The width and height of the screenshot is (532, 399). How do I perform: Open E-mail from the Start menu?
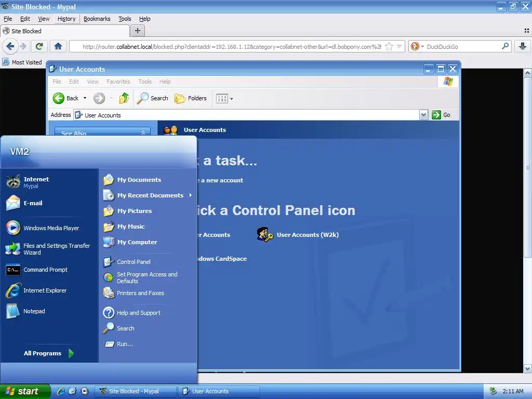click(24, 203)
